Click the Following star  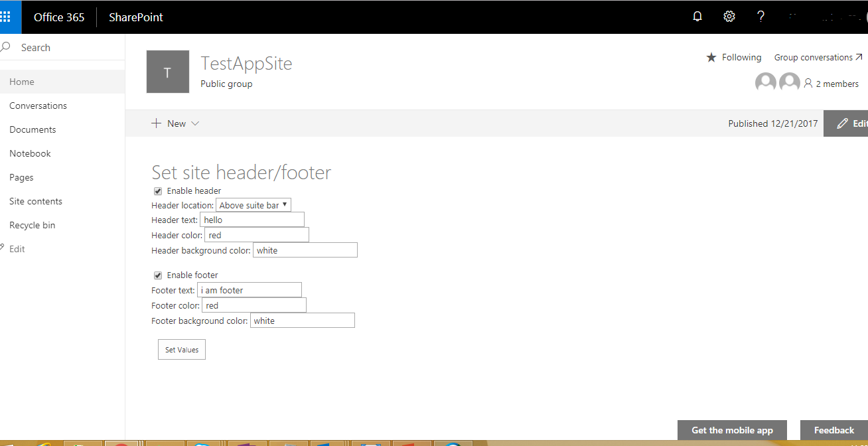coord(711,57)
